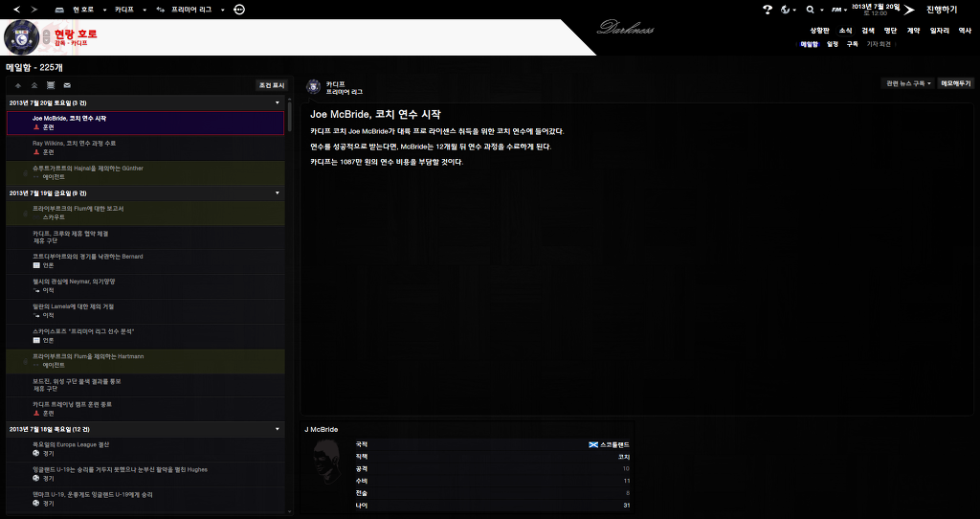Click the list layout icon in the inbox toolbar
Screen dimensions: 980x519
51,85
